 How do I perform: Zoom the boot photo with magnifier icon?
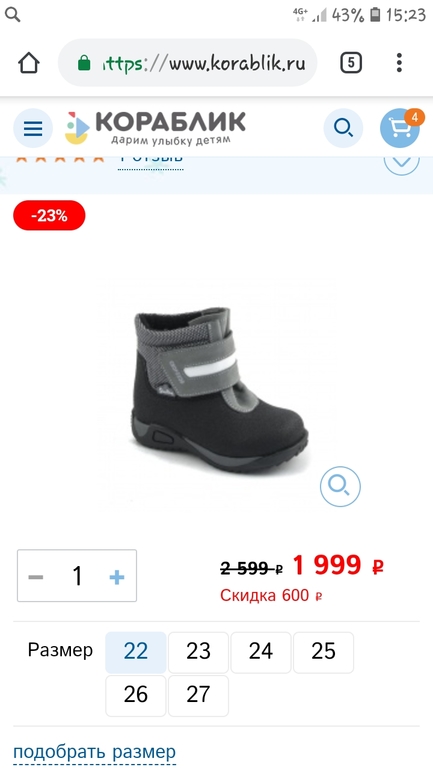[340, 486]
